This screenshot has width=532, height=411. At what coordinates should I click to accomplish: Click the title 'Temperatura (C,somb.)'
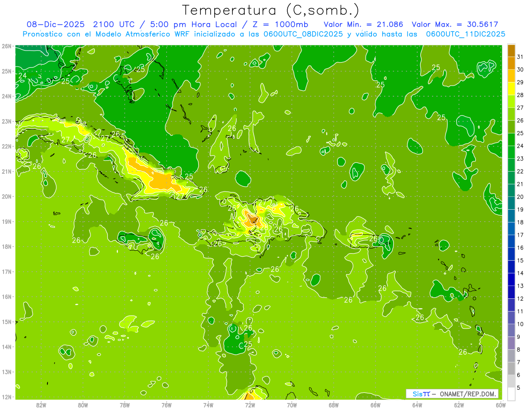pyautogui.click(x=271, y=11)
